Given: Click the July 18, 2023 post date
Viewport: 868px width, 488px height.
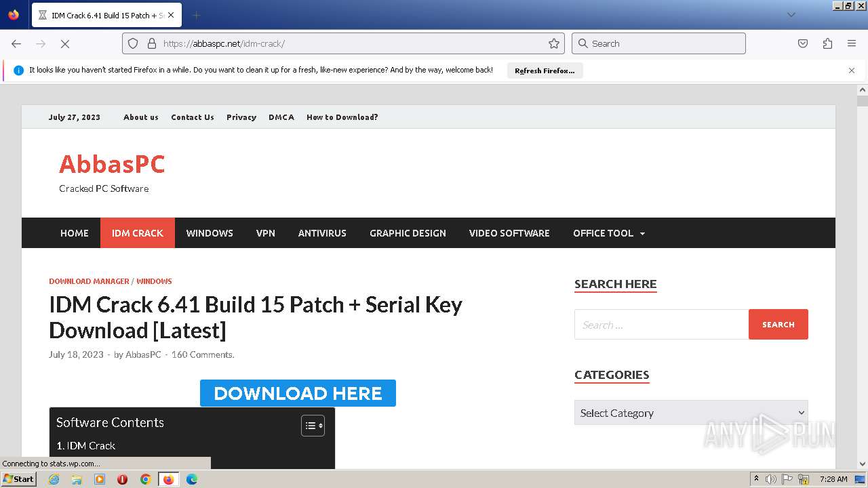Looking at the screenshot, I should [76, 354].
